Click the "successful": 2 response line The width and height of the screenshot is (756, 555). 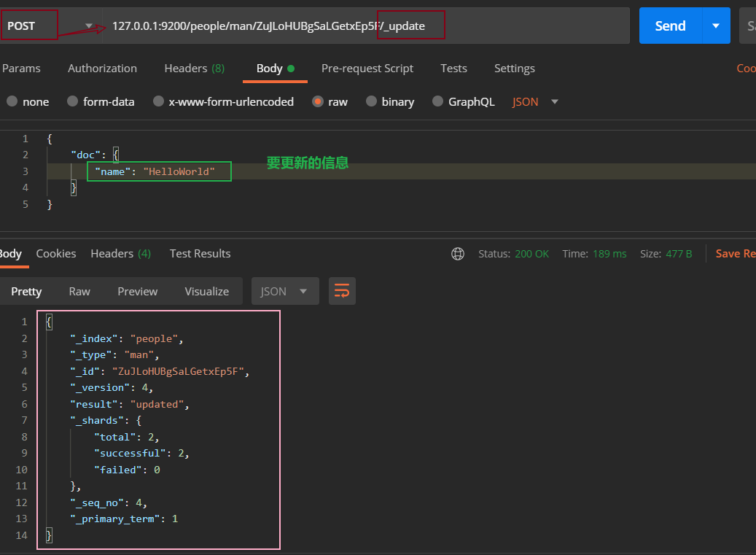[141, 453]
